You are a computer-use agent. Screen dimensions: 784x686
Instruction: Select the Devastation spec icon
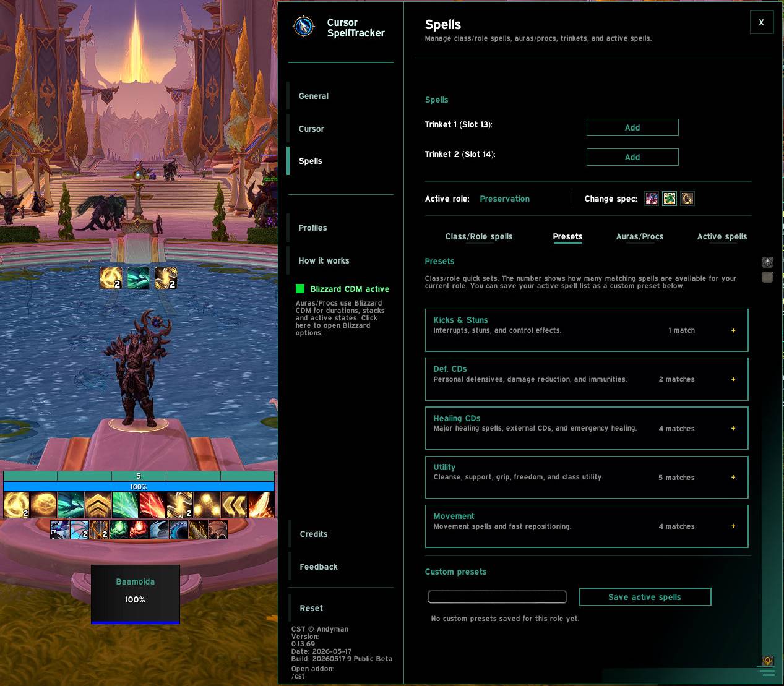pyautogui.click(x=651, y=199)
